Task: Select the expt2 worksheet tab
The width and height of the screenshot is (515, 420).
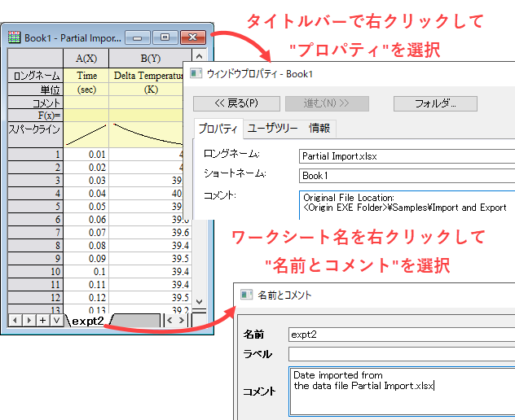Action: click(x=88, y=321)
